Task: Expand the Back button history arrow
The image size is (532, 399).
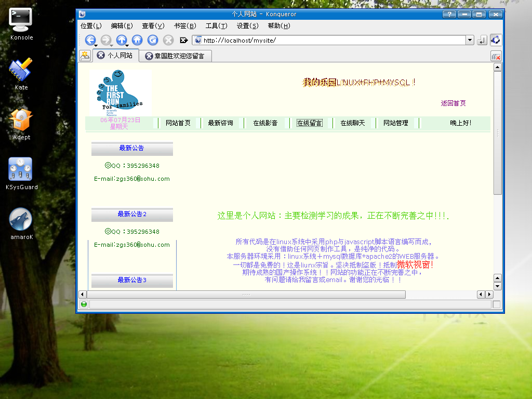Action: 96,46
